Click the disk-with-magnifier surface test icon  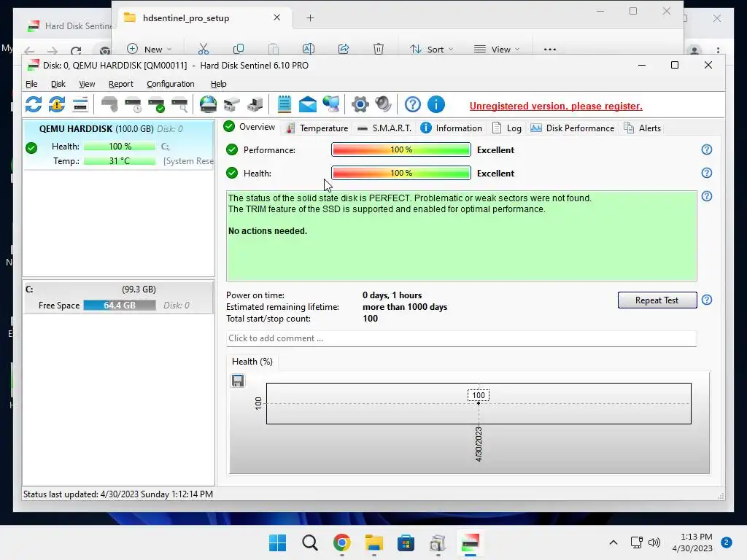(x=179, y=104)
